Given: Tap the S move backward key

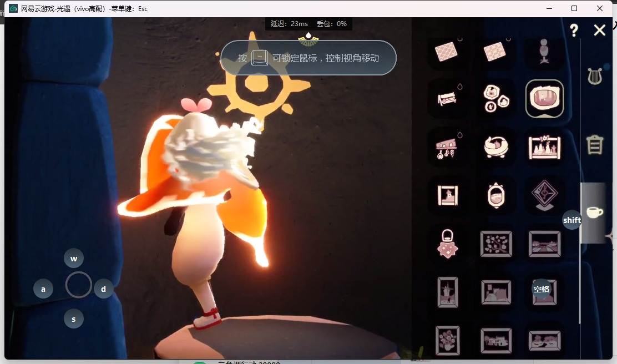Looking at the screenshot, I should tap(74, 318).
